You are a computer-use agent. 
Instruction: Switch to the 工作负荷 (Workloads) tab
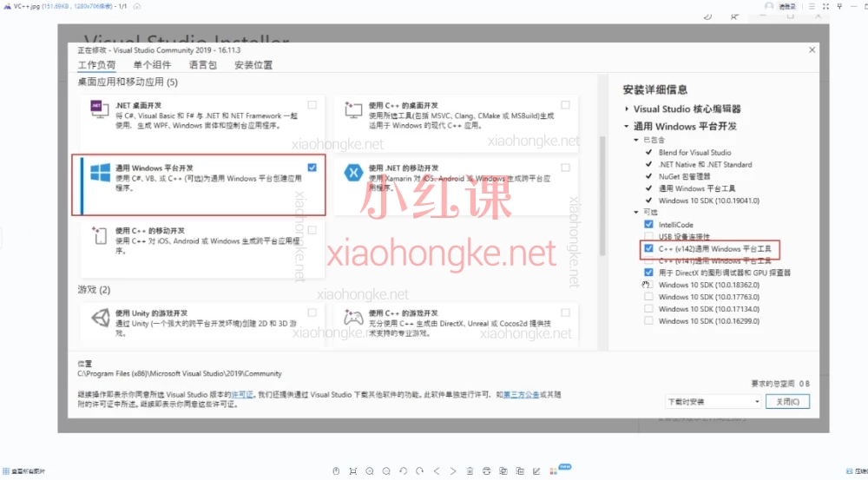point(97,65)
